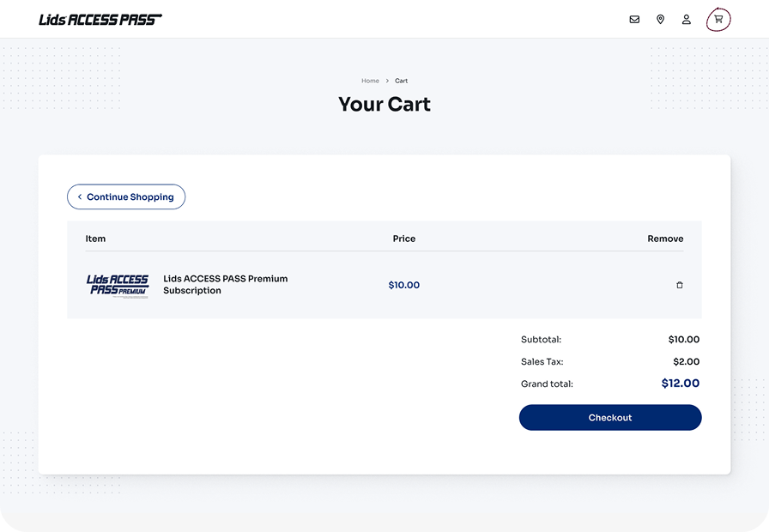Click the location pin icon
The width and height of the screenshot is (769, 532).
pos(660,19)
